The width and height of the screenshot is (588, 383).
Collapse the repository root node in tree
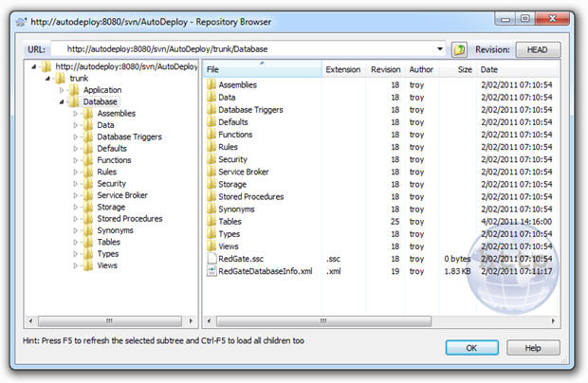coord(34,66)
